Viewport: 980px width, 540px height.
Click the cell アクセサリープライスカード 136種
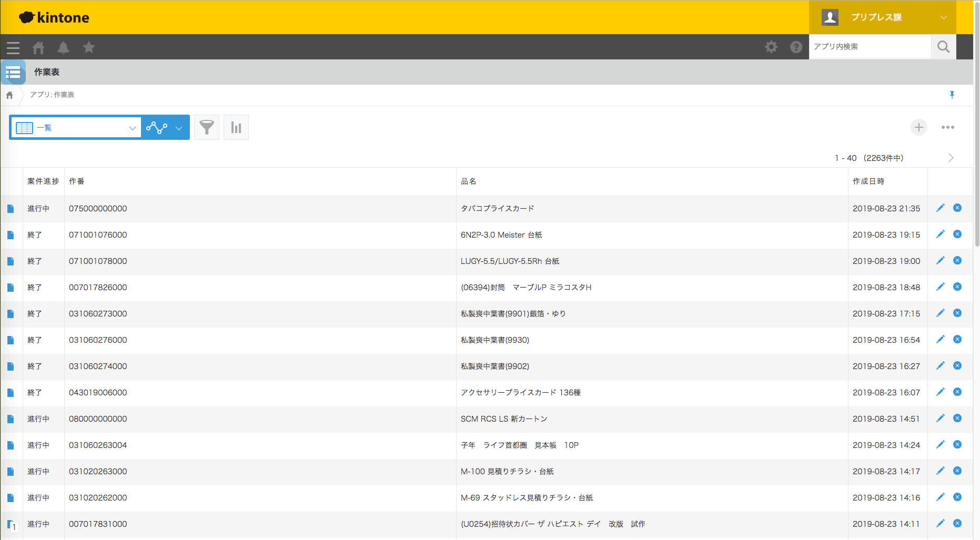point(652,393)
